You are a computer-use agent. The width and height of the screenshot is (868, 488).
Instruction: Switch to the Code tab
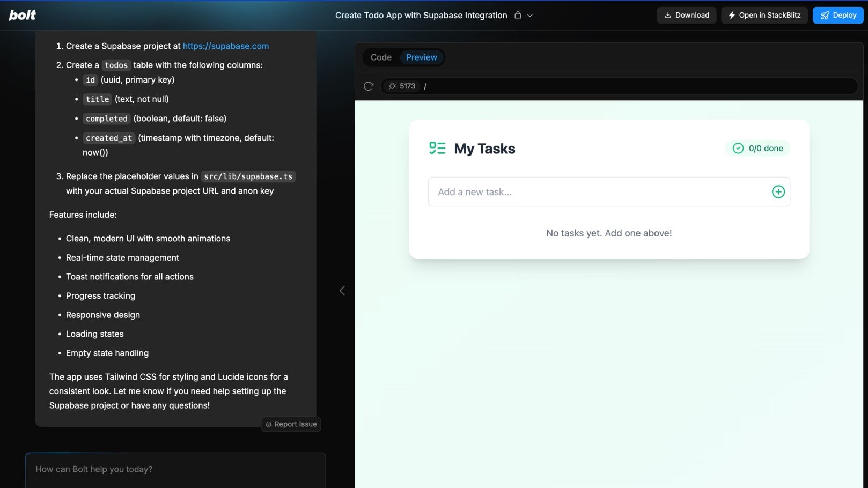(x=380, y=57)
